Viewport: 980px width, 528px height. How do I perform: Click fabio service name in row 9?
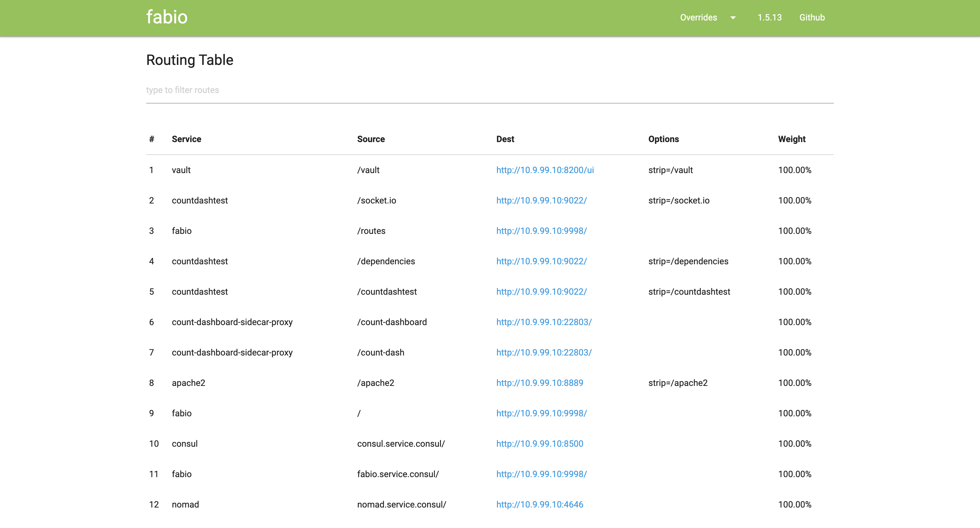click(x=182, y=413)
